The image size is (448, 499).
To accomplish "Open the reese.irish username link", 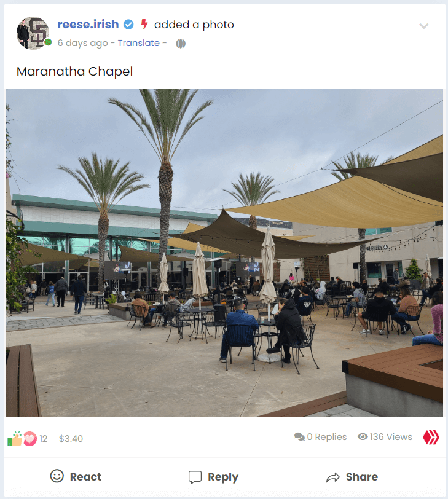I will click(88, 24).
